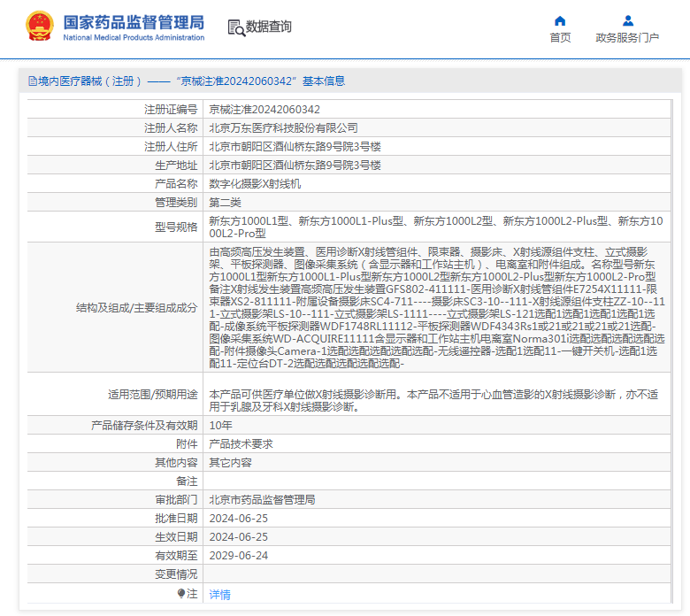690x616 pixels.
Task: Click the 产品名称 label
Action: pos(176,183)
